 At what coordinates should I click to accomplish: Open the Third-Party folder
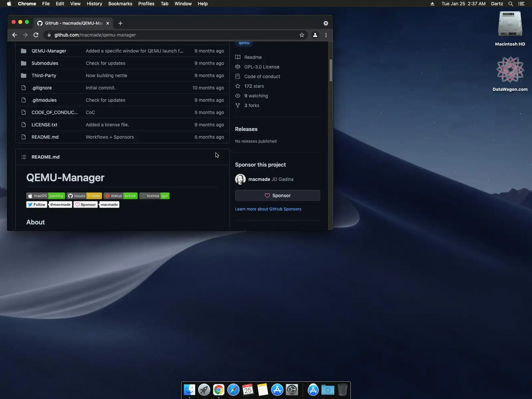(x=44, y=75)
